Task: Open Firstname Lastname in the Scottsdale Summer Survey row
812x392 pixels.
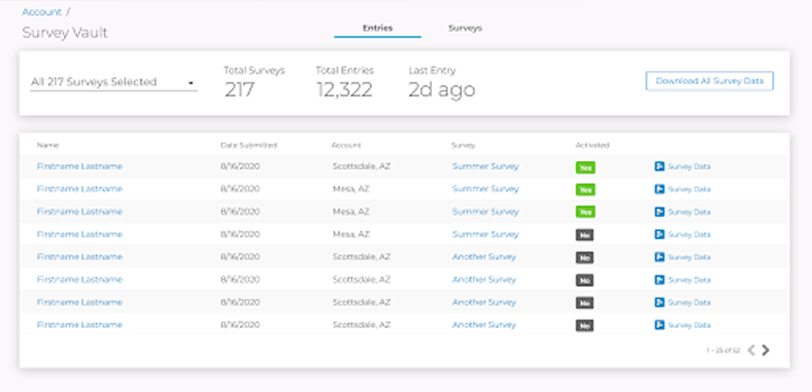Action: (x=80, y=166)
